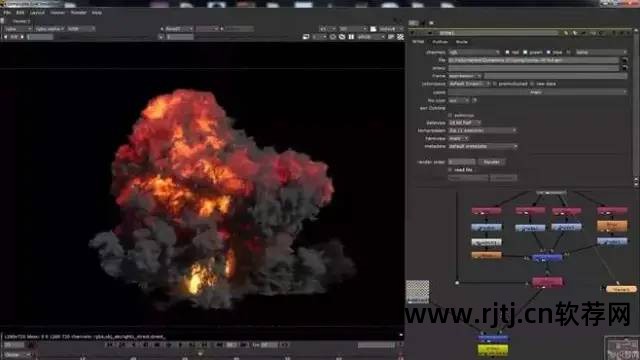
Task: Open the Edit menu
Action: pos(20,13)
